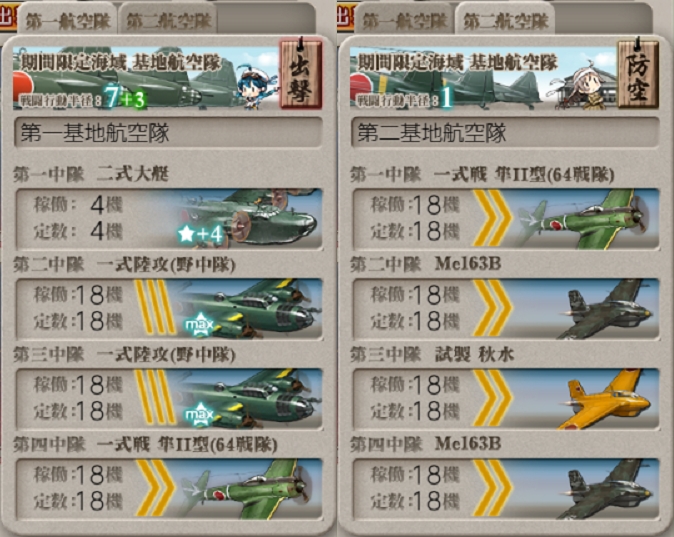The width and height of the screenshot is (674, 537).
Task: Click 第一基地航空隊 name field
Action: point(168,132)
